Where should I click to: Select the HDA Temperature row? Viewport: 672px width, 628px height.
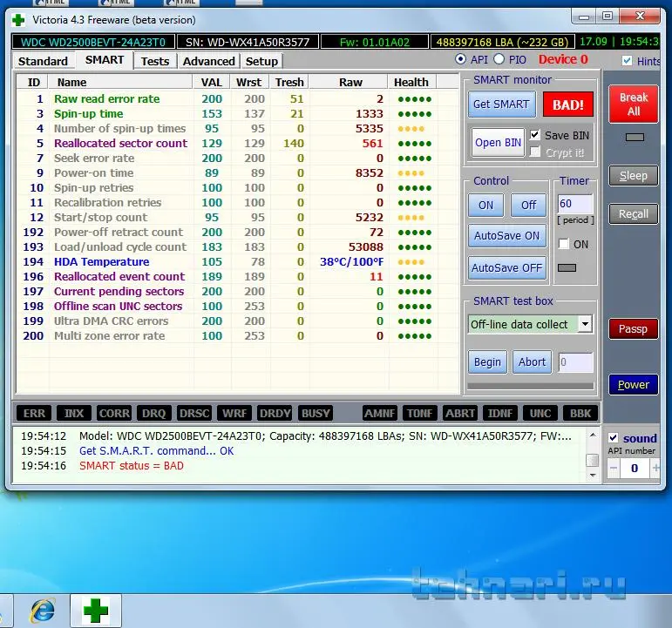point(237,261)
